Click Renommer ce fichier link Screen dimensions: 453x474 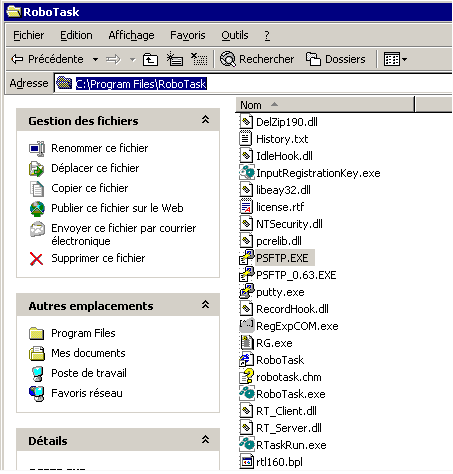(99, 148)
